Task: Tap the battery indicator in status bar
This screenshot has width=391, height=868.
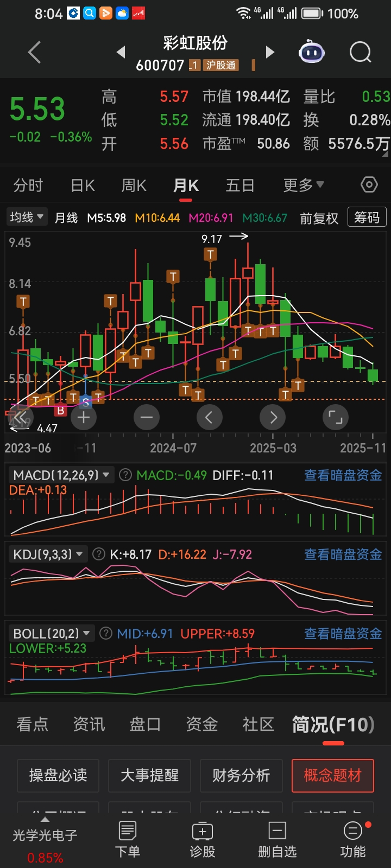Action: pos(312,13)
